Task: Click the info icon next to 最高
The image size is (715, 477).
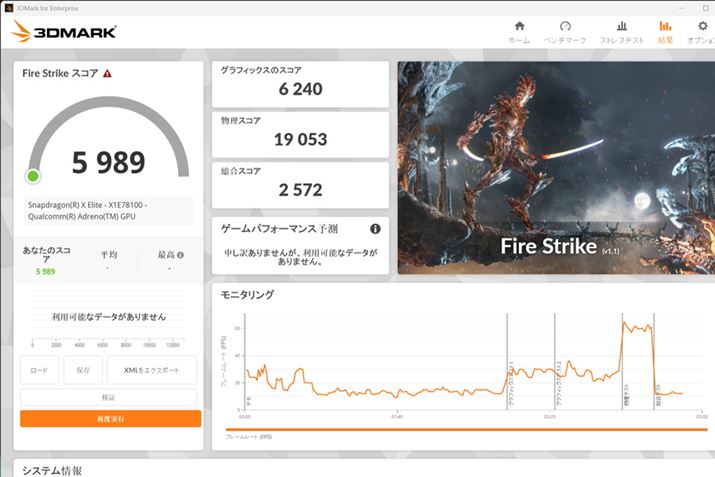Action: pos(181,255)
